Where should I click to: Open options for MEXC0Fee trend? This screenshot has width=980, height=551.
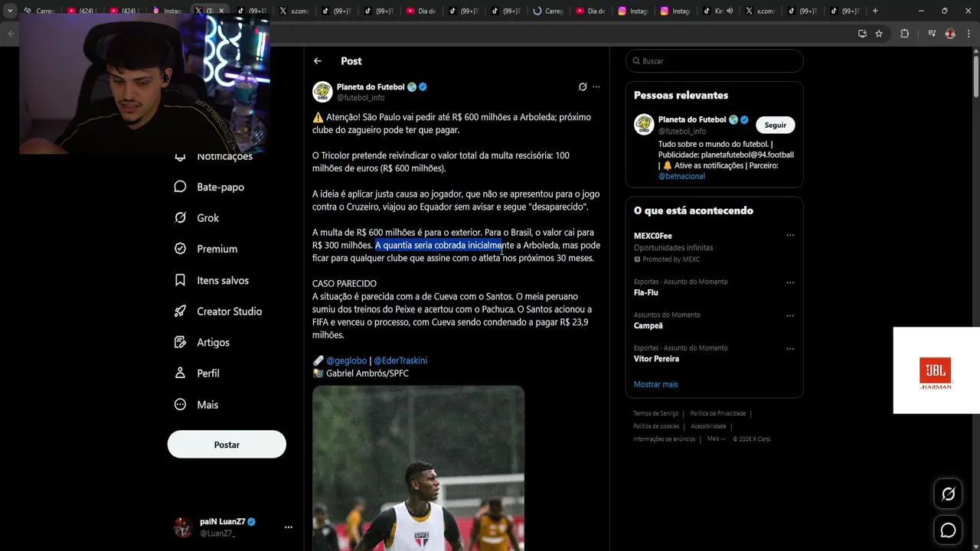click(x=790, y=236)
